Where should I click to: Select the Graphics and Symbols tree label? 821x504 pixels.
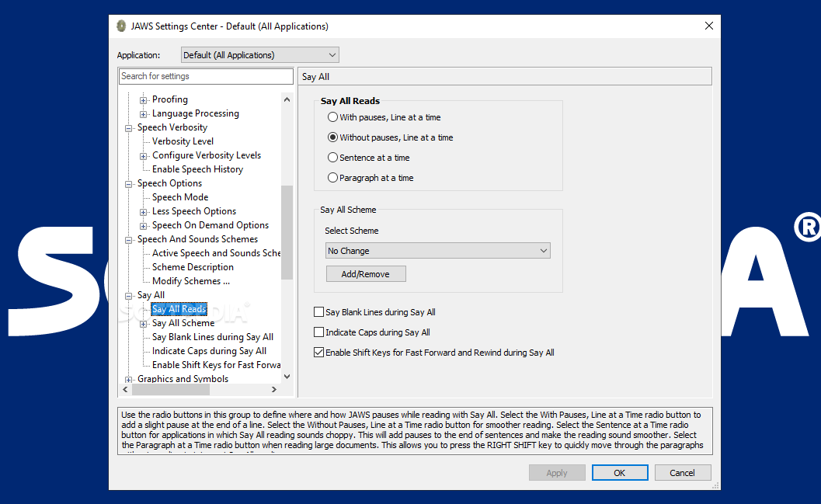coord(183,378)
